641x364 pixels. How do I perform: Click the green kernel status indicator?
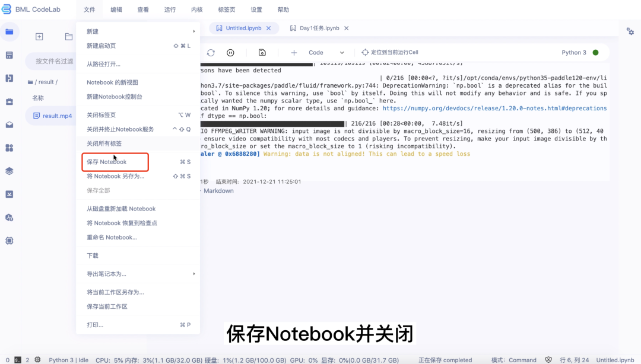596,52
